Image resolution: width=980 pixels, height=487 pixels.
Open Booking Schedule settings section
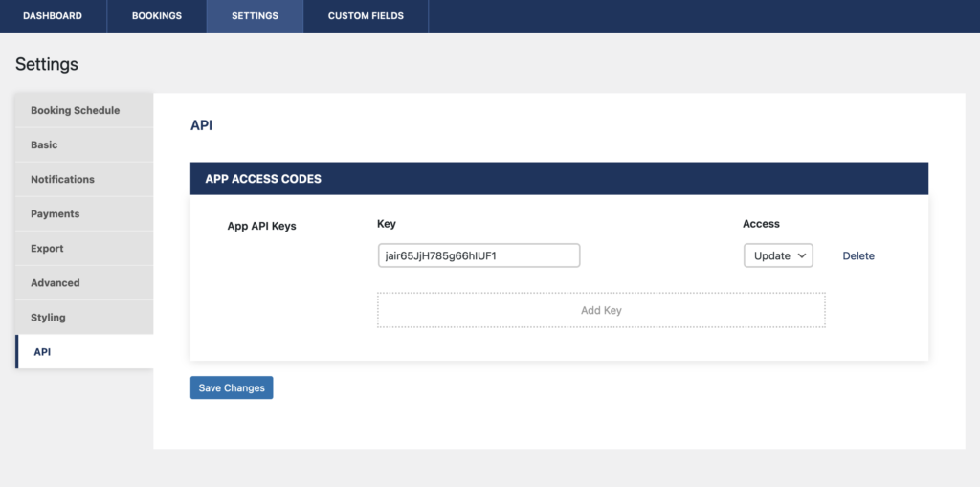(x=84, y=110)
